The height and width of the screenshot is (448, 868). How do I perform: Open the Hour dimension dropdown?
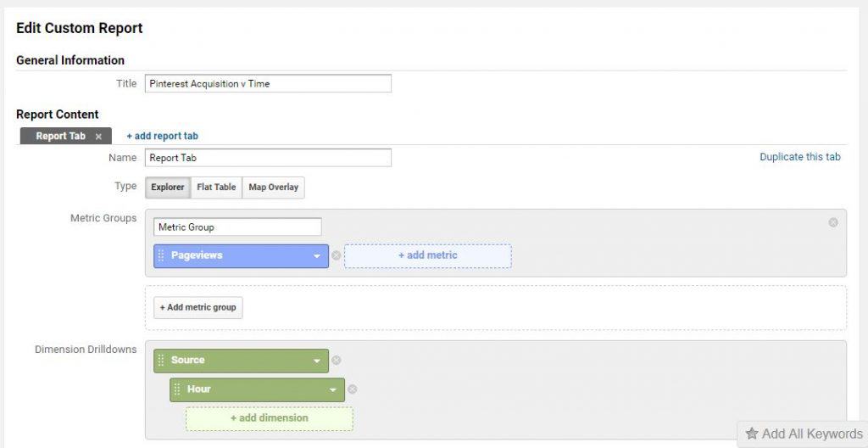point(333,390)
